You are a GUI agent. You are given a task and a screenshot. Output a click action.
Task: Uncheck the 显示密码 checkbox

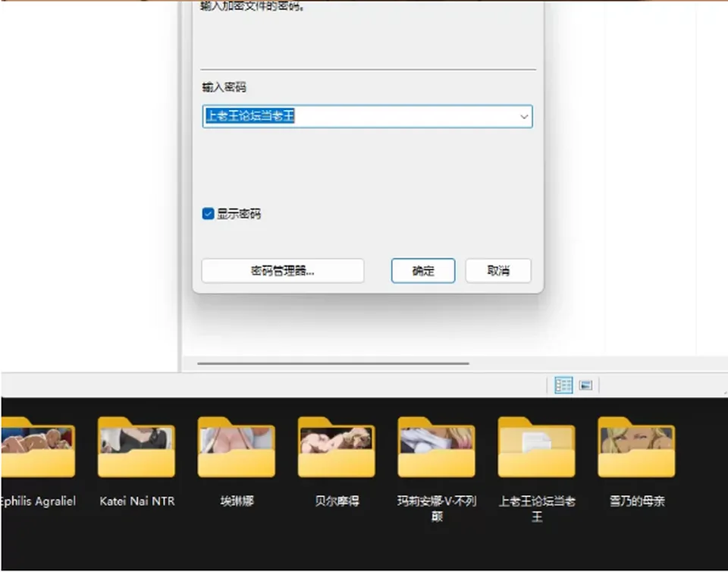(x=208, y=214)
